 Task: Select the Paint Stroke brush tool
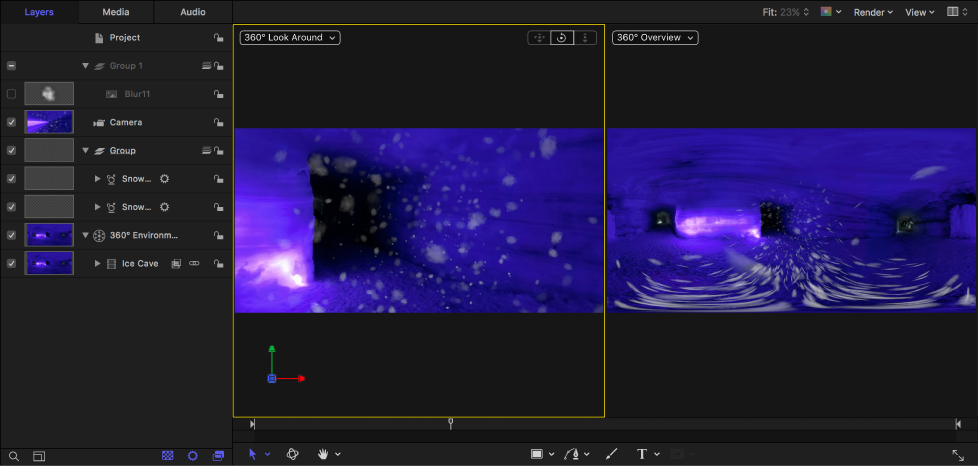[611, 454]
